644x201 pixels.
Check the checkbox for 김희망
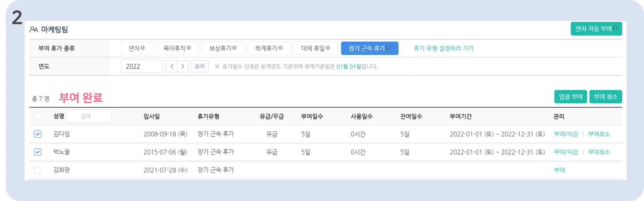(37, 170)
